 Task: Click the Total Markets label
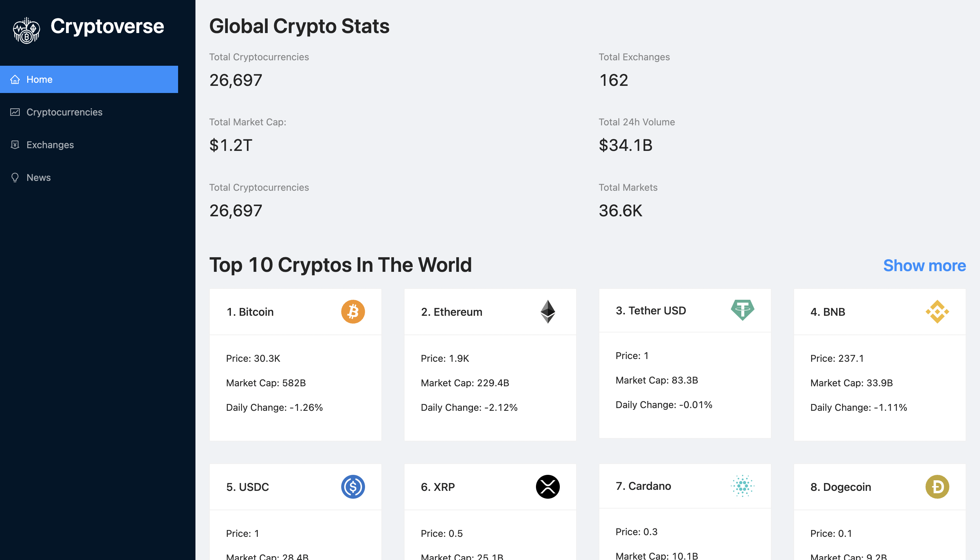pos(628,187)
